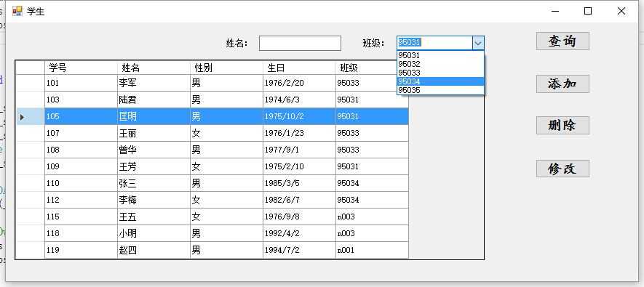Image resolution: width=644 pixels, height=287 pixels.
Task: Maximize the 学生 window
Action: tap(588, 11)
